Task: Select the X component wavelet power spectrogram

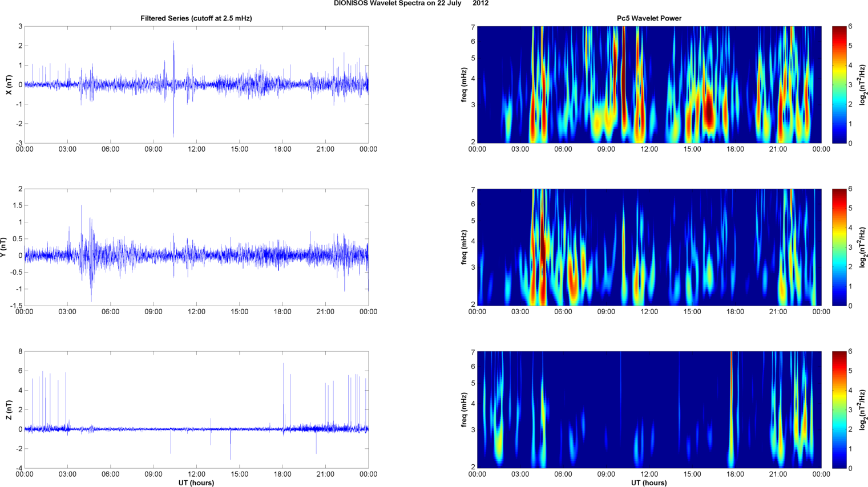Action: 649,84
